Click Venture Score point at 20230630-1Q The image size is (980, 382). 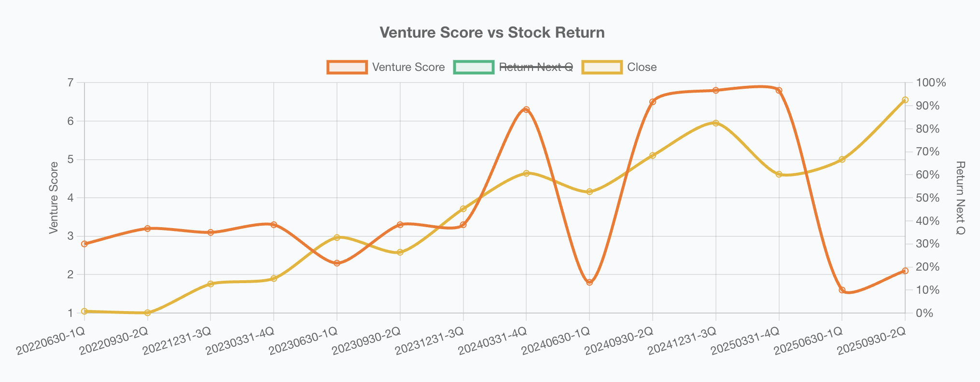click(337, 263)
